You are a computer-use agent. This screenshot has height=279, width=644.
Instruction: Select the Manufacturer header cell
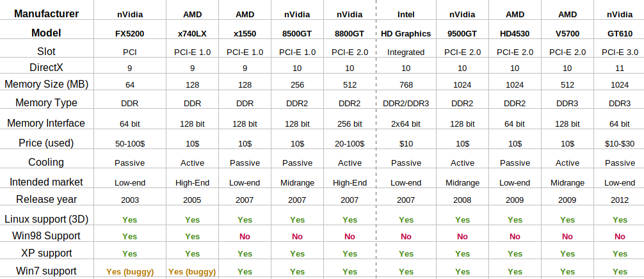(46, 13)
